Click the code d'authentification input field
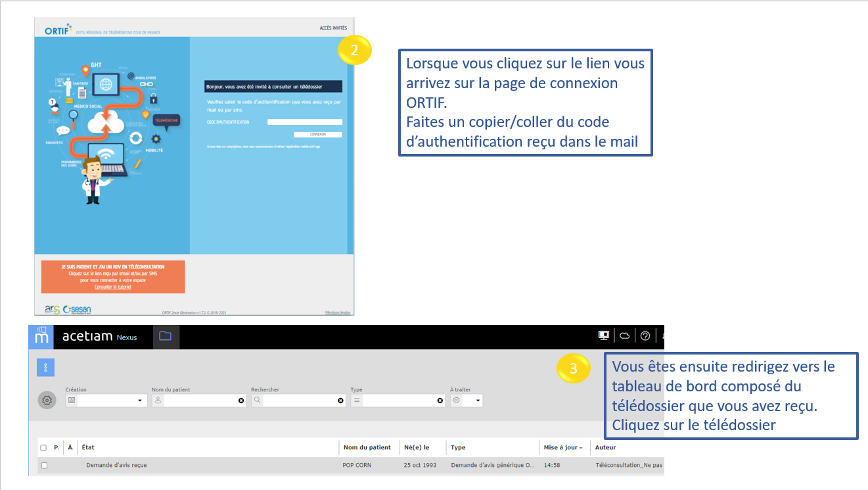868x490 pixels. pos(304,122)
